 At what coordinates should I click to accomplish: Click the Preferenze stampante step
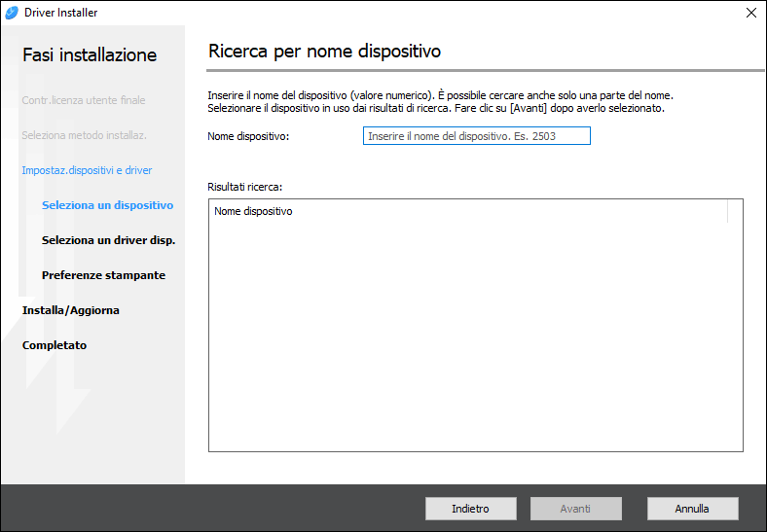104,275
